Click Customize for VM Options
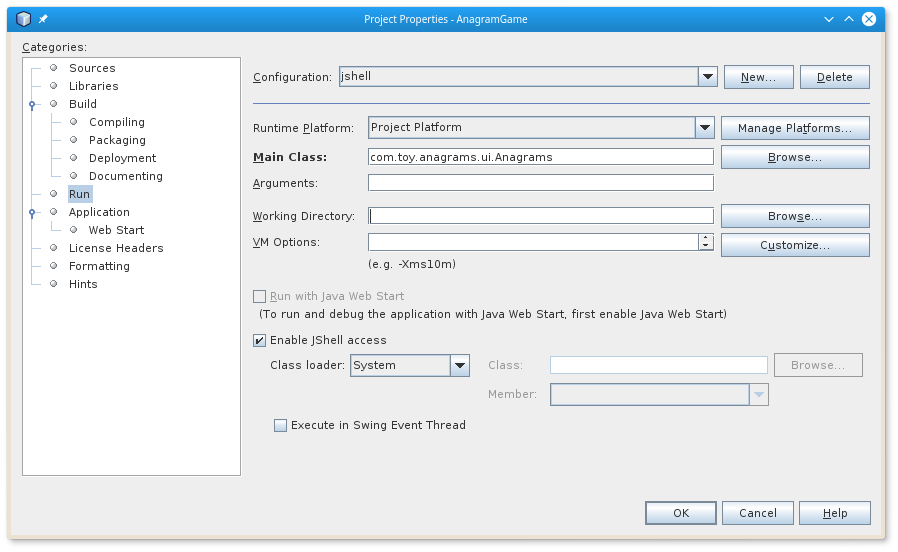The width and height of the screenshot is (898, 552). (x=794, y=245)
